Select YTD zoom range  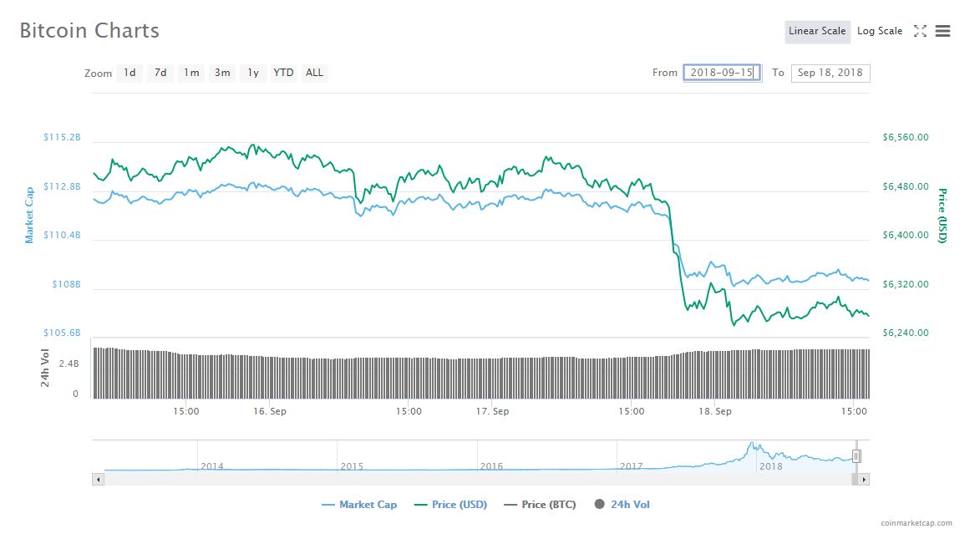point(284,73)
